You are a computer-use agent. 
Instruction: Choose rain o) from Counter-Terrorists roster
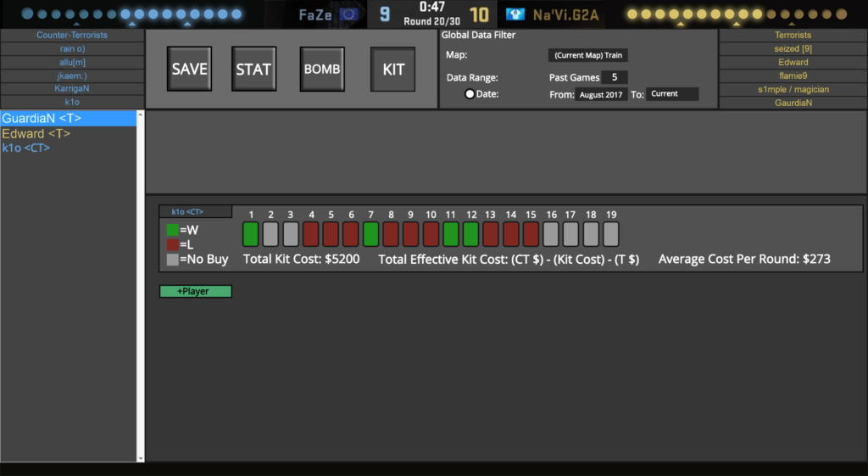tap(72, 48)
